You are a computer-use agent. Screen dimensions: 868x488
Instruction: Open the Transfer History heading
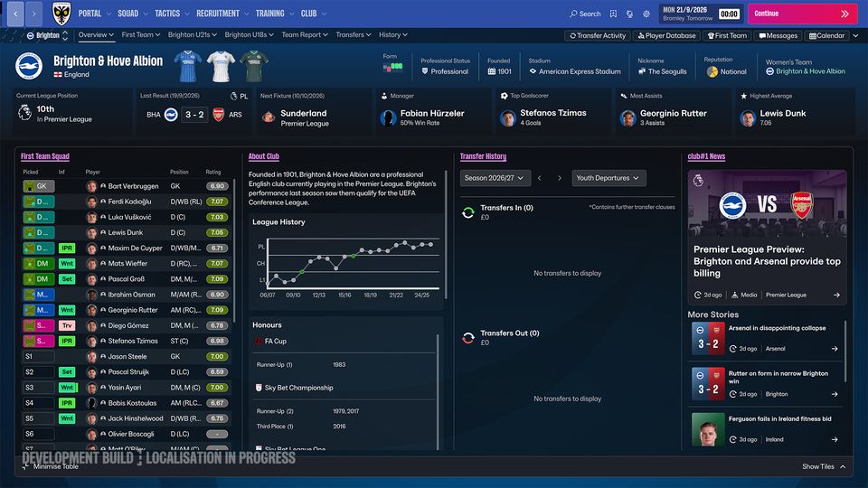483,156
